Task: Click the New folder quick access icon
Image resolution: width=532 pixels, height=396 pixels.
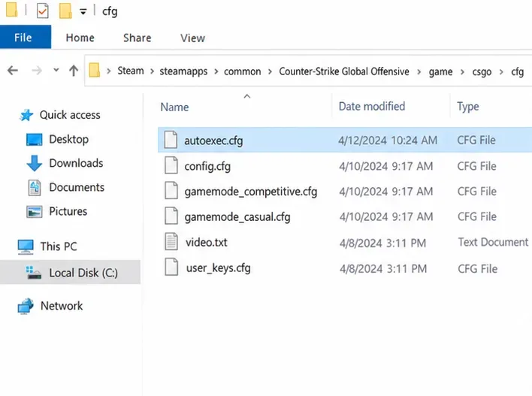Action: pyautogui.click(x=65, y=11)
